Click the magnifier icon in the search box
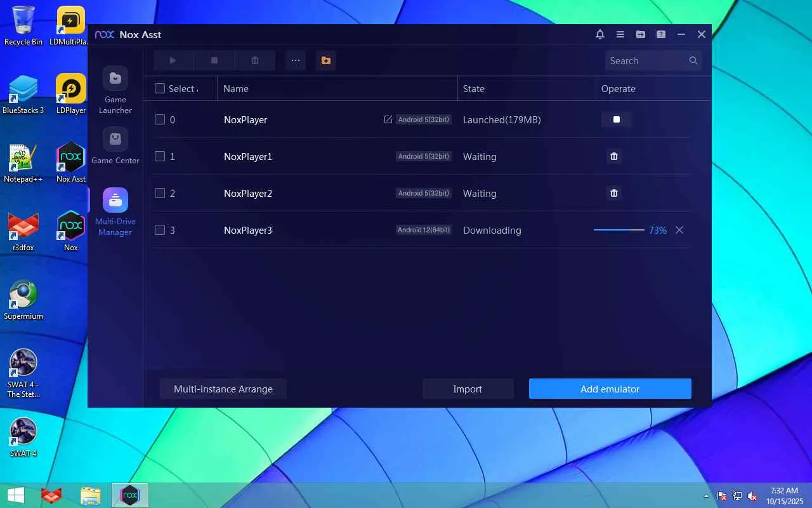The width and height of the screenshot is (812, 508). tap(693, 60)
